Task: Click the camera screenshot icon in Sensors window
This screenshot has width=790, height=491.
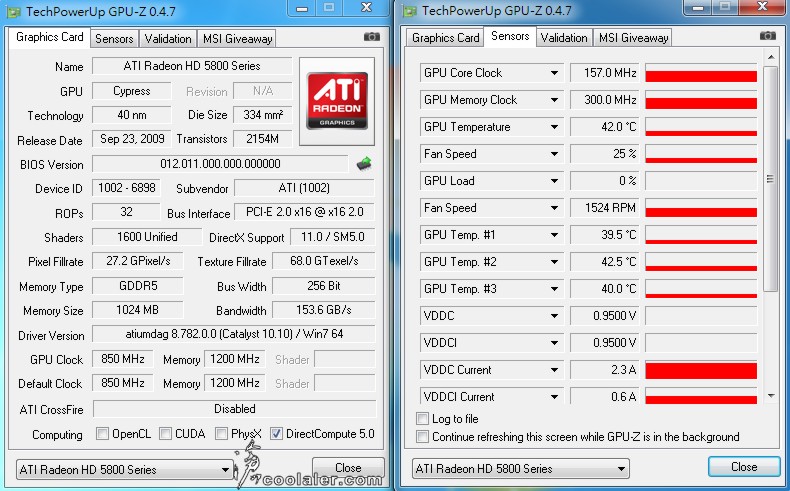Action: [768, 36]
